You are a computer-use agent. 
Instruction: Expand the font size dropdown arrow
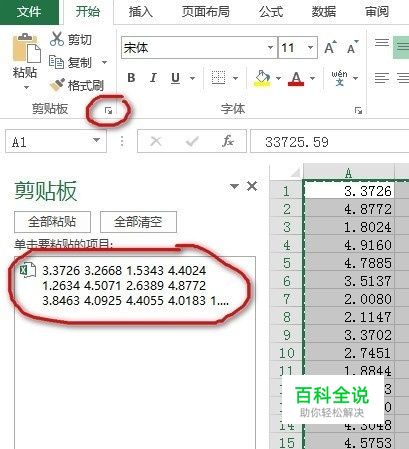pos(311,48)
